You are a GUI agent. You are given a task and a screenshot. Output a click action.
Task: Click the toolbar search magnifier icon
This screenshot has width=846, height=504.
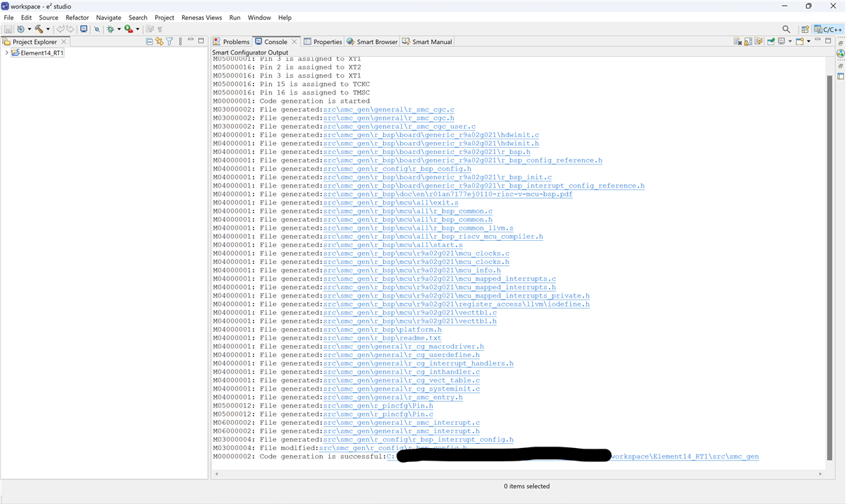786,29
